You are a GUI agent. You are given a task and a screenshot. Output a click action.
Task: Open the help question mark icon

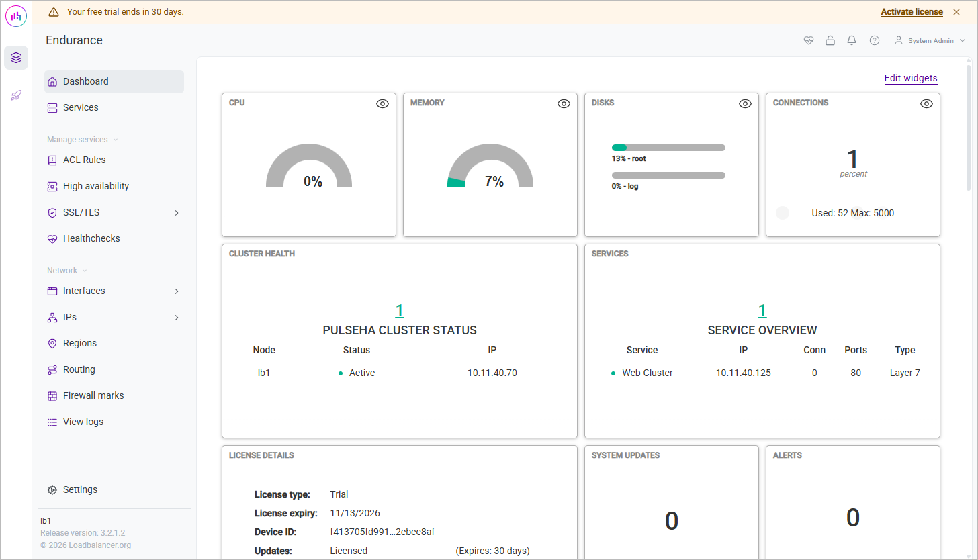coord(875,40)
